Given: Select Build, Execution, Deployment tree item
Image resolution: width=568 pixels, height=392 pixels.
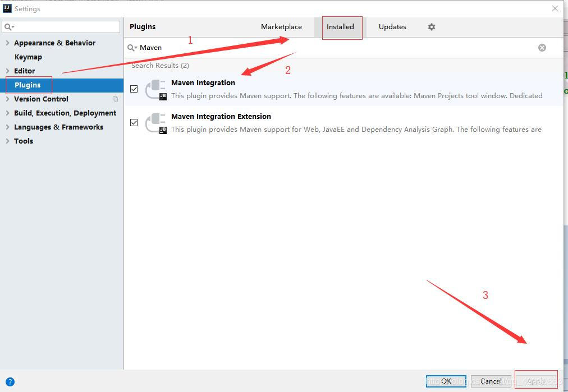Looking at the screenshot, I should click(65, 113).
